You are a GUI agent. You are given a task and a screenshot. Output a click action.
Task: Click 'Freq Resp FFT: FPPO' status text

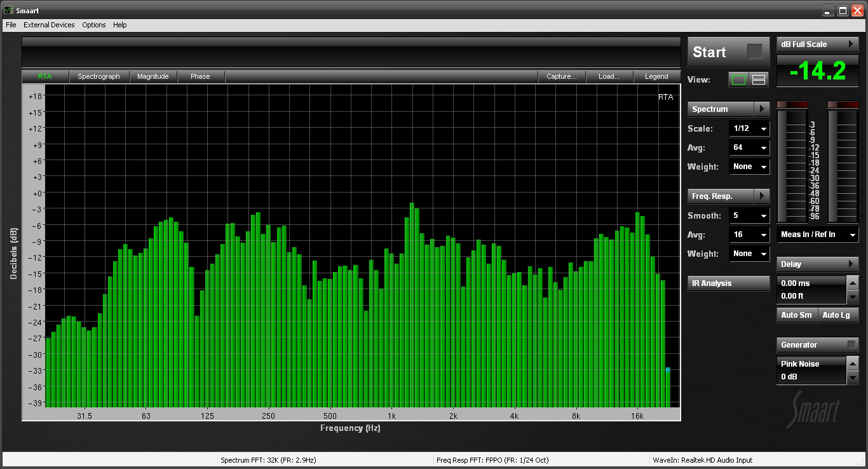pyautogui.click(x=492, y=460)
